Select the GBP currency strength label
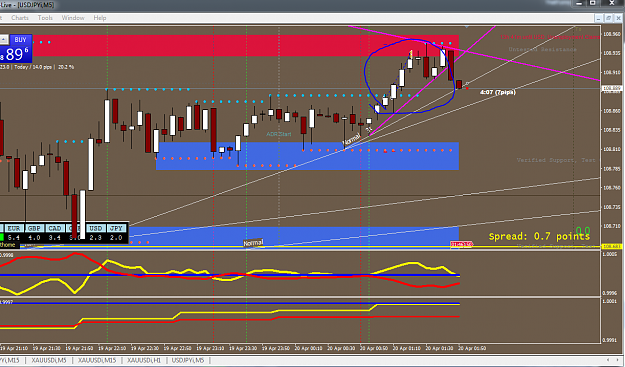The width and height of the screenshot is (625, 367). 34,228
